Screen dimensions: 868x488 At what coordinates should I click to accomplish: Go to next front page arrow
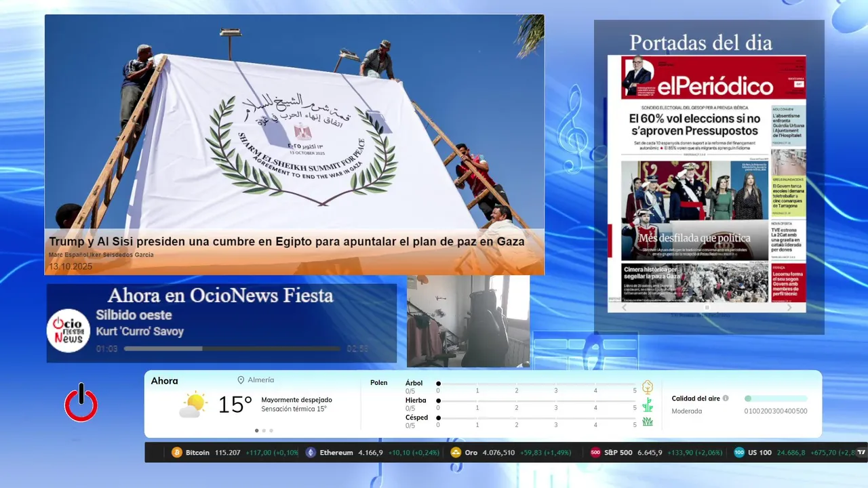click(x=789, y=308)
